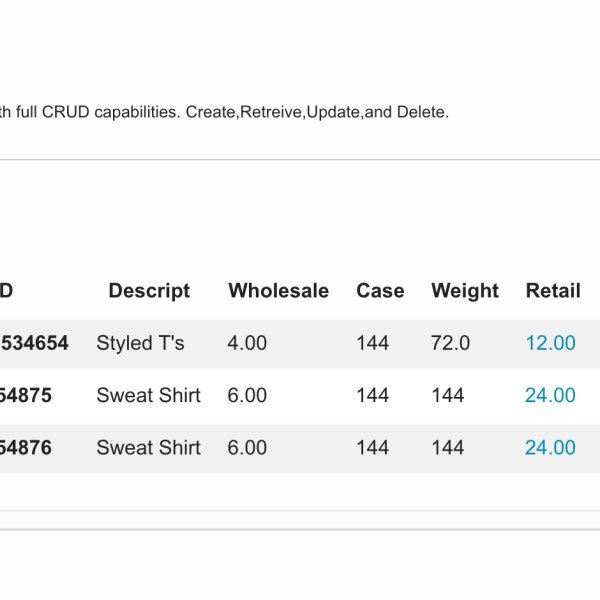This screenshot has width=600, height=600.
Task: Click the bold product ID 54876
Action: [26, 448]
